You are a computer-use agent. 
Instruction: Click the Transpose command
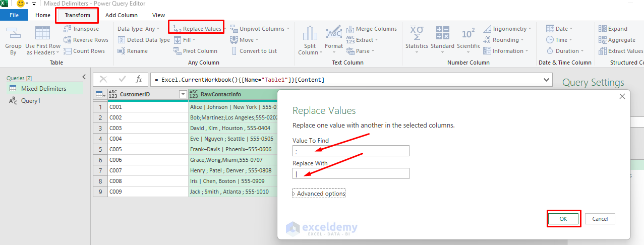coord(81,29)
